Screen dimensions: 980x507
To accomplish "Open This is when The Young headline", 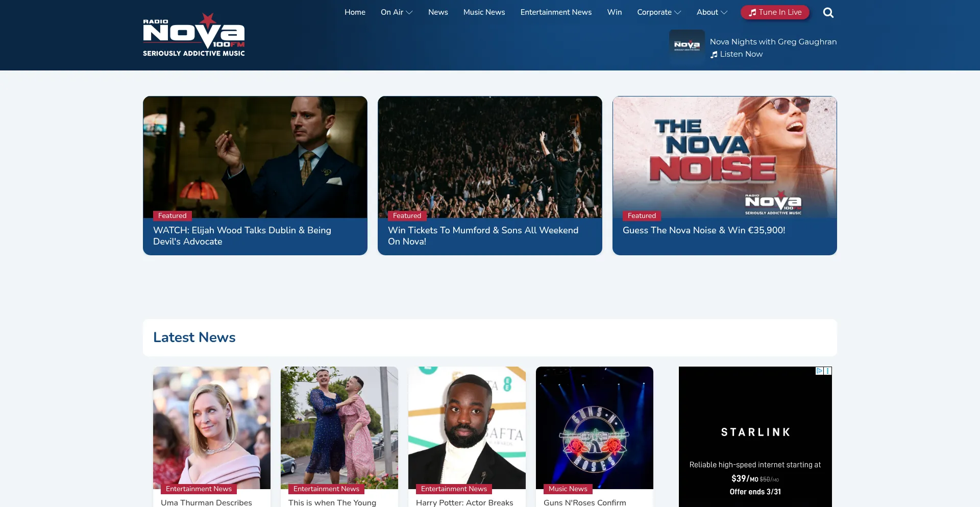I will (x=332, y=502).
